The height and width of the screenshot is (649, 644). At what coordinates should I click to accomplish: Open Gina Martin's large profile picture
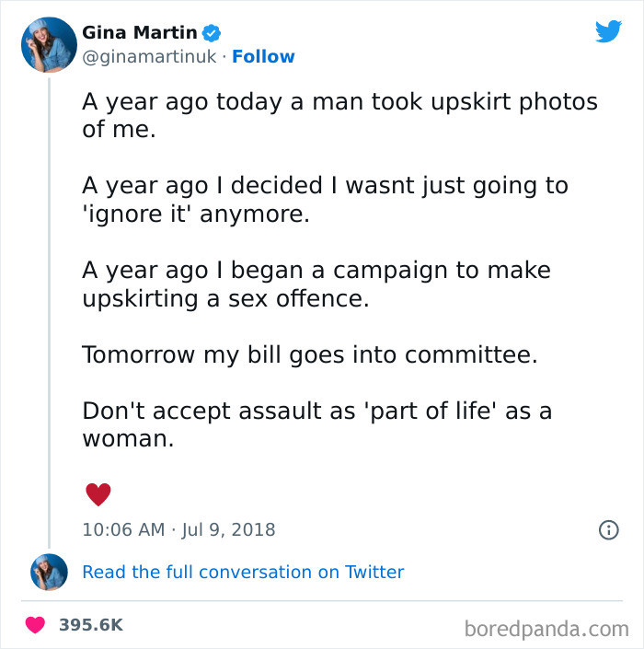(x=49, y=44)
